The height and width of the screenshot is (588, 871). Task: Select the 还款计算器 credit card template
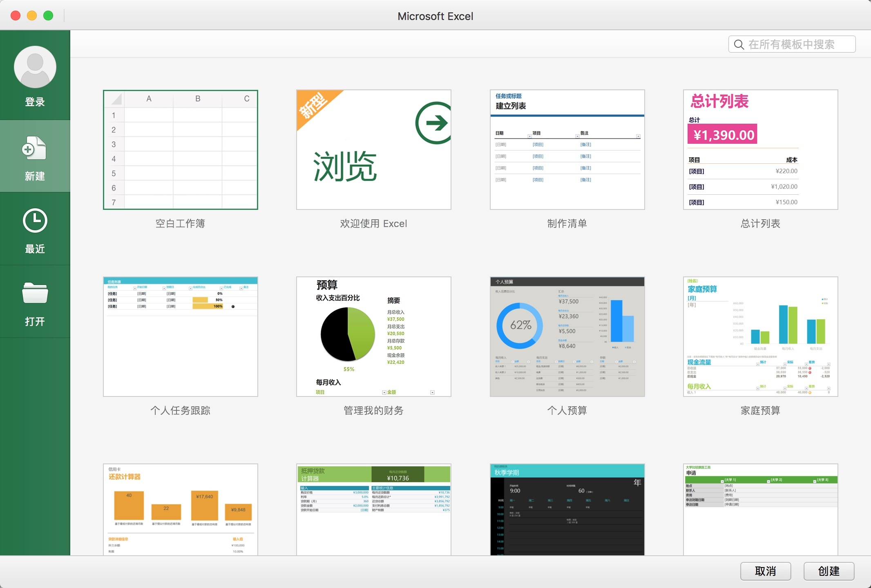point(180,510)
